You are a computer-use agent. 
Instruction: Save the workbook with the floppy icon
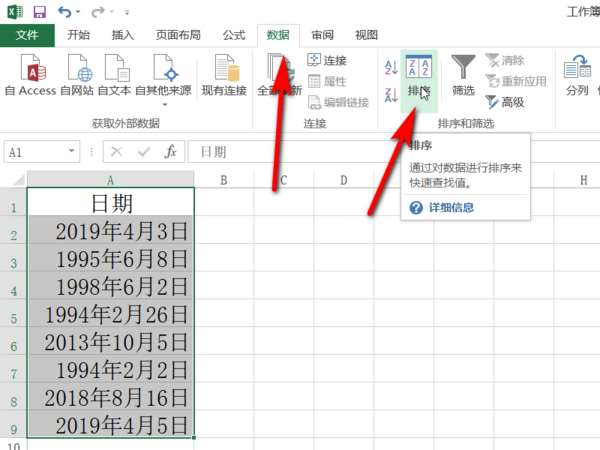point(40,12)
